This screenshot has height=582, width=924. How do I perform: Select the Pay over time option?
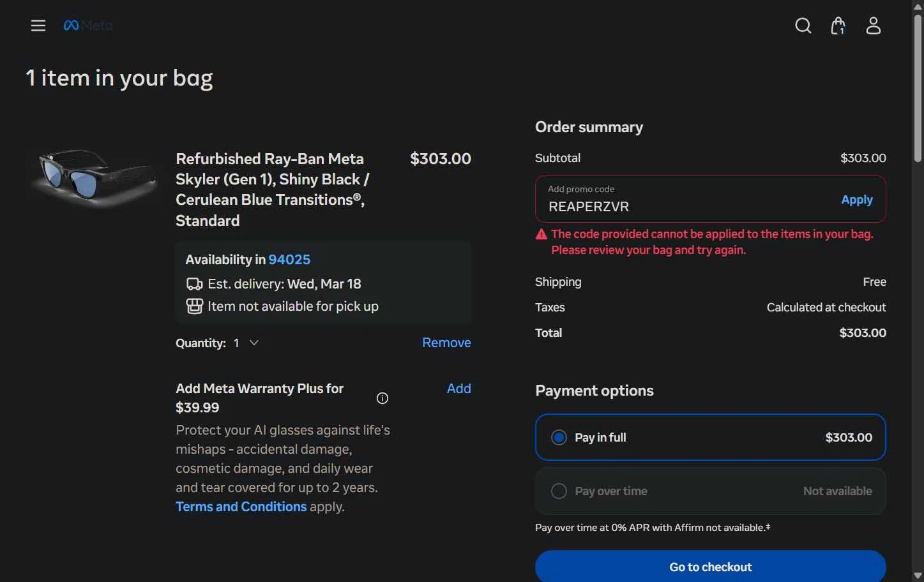coord(710,491)
